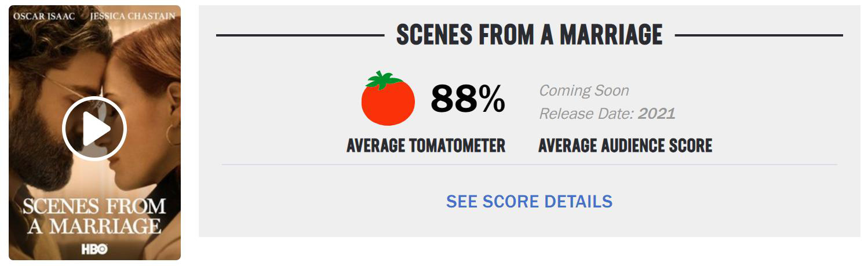
Task: Click the woman's hoop earring on the poster
Action: [173, 134]
